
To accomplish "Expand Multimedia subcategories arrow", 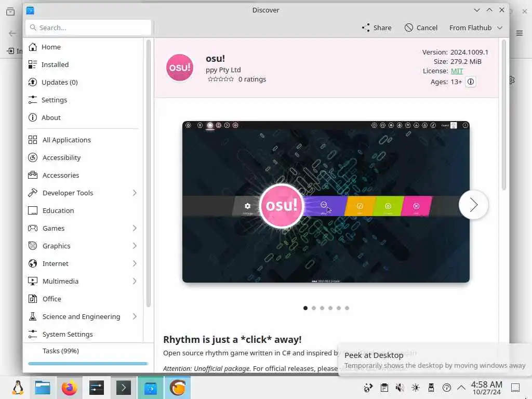I will point(135,281).
